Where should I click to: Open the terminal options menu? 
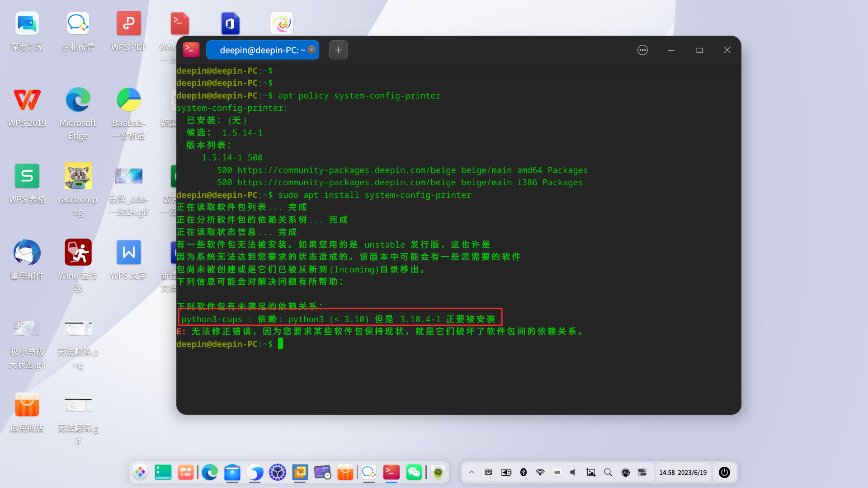pyautogui.click(x=642, y=50)
